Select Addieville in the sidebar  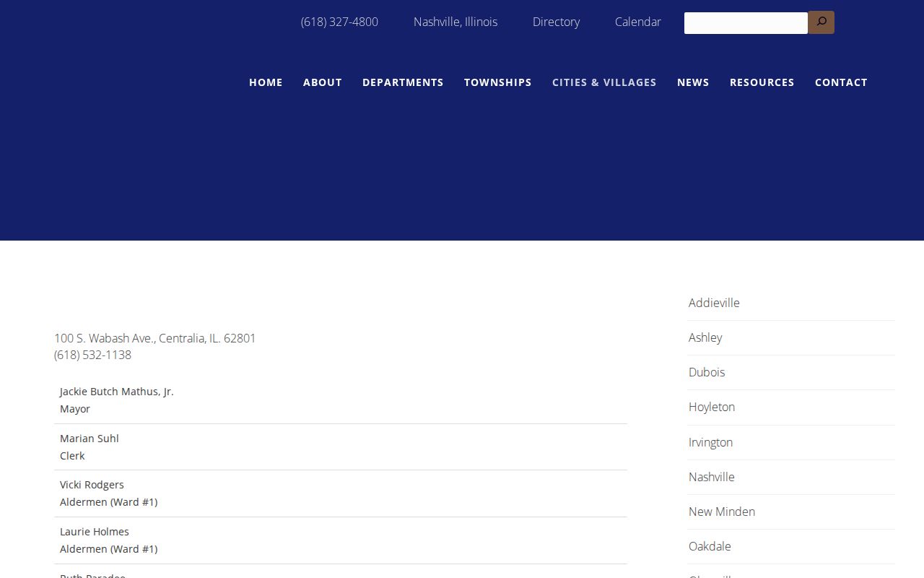(x=714, y=303)
